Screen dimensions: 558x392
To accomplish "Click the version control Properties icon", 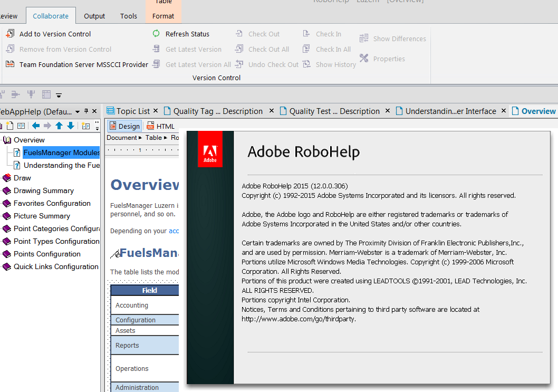I will point(364,58).
